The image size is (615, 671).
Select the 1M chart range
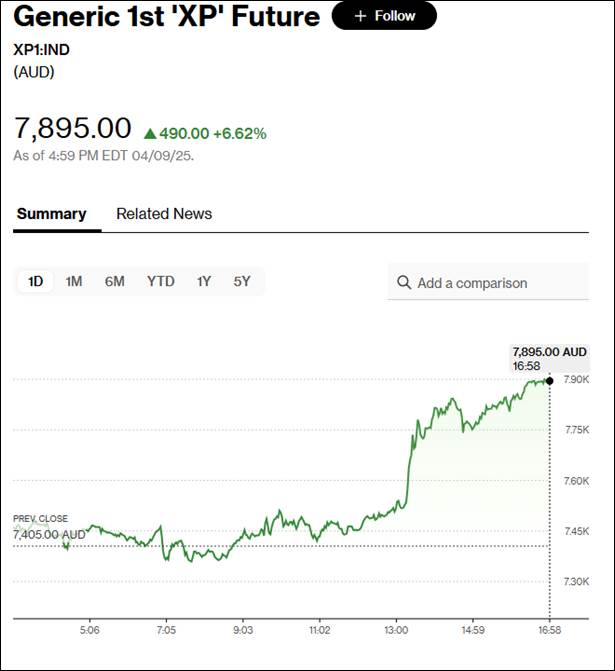point(74,281)
